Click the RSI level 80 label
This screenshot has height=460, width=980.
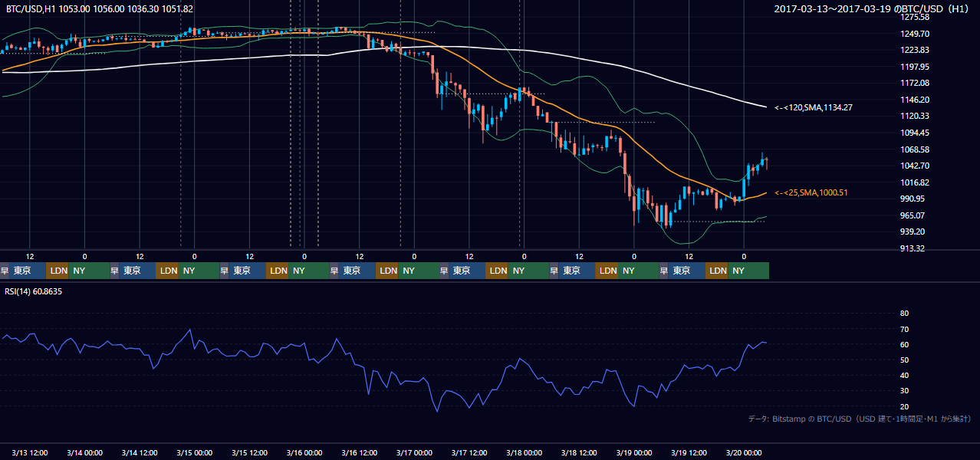click(x=904, y=314)
